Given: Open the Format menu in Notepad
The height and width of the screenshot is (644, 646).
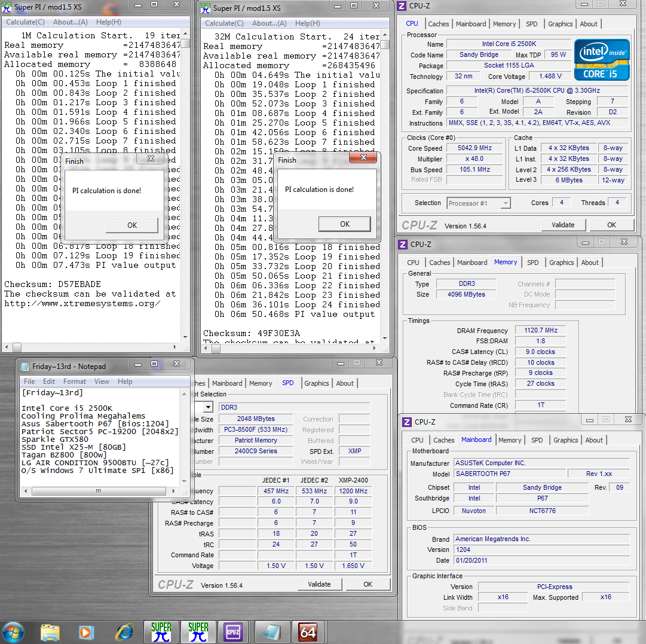Looking at the screenshot, I should pyautogui.click(x=75, y=381).
